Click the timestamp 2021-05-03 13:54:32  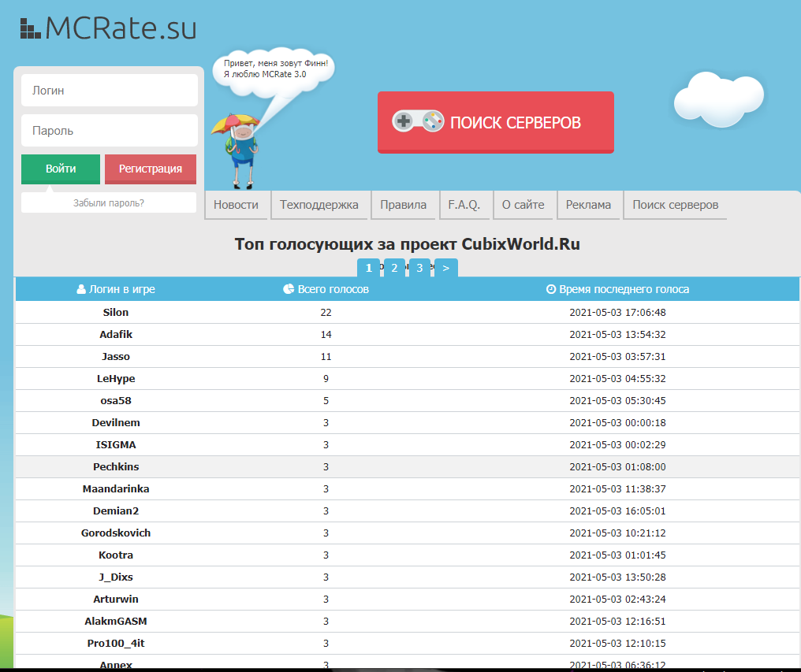[617, 335]
